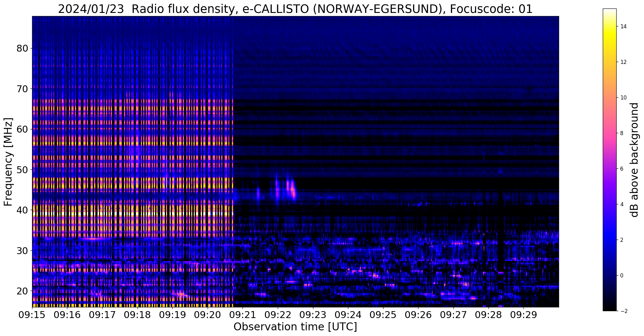
Task: Click the colorbar tick value 6
Action: pos(621,169)
